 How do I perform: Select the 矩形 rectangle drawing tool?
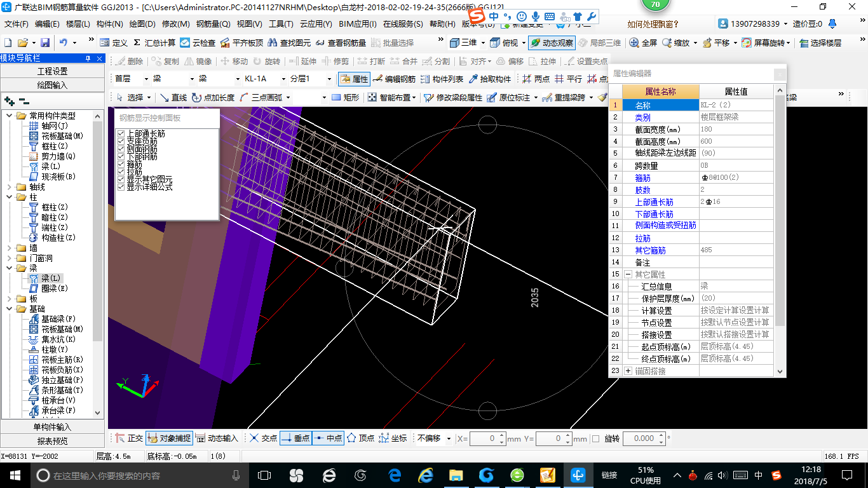(x=345, y=97)
